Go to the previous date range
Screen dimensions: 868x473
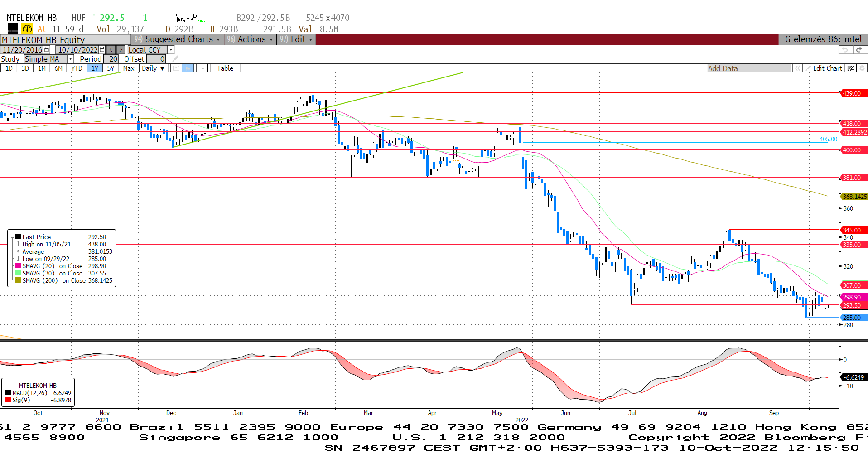coord(111,50)
